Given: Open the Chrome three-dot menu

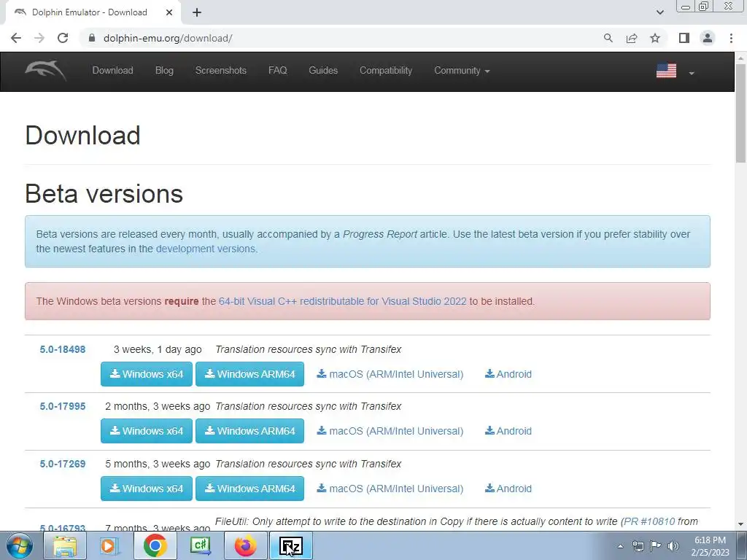Looking at the screenshot, I should tap(731, 38).
